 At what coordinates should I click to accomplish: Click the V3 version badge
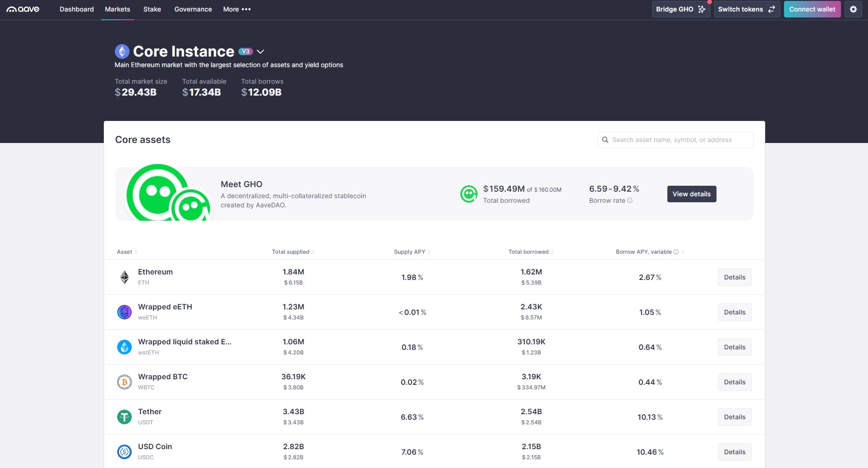246,51
